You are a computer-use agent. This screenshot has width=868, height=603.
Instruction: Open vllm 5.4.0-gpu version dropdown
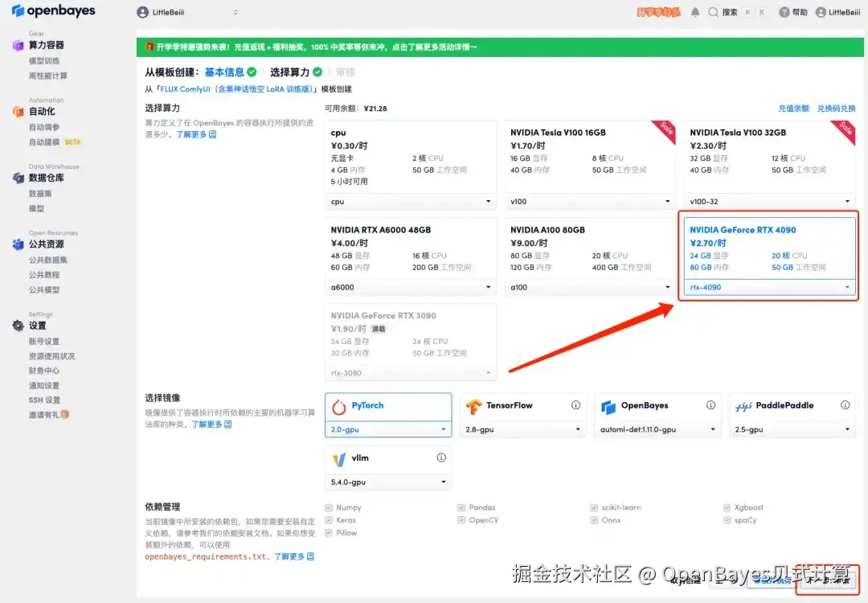tap(388, 482)
